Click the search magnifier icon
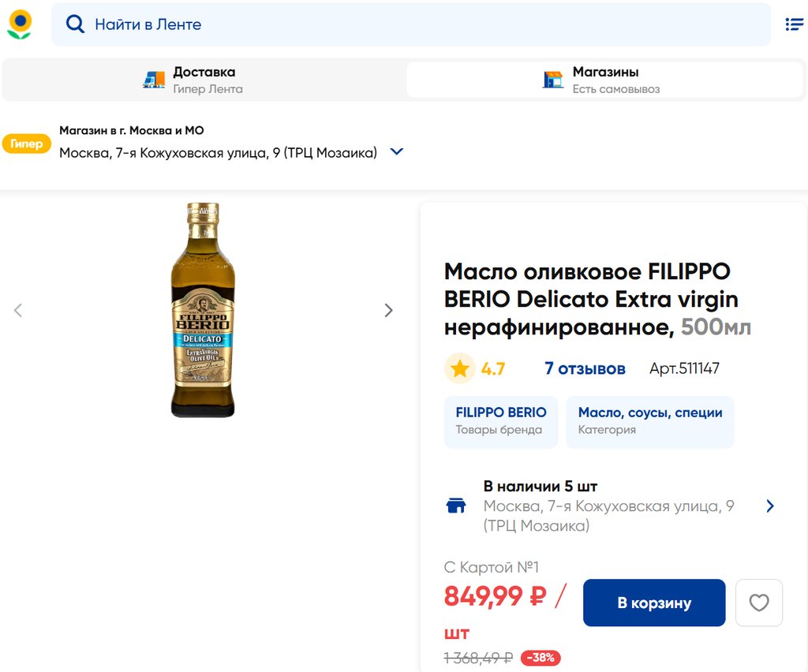808x672 pixels. point(75,24)
